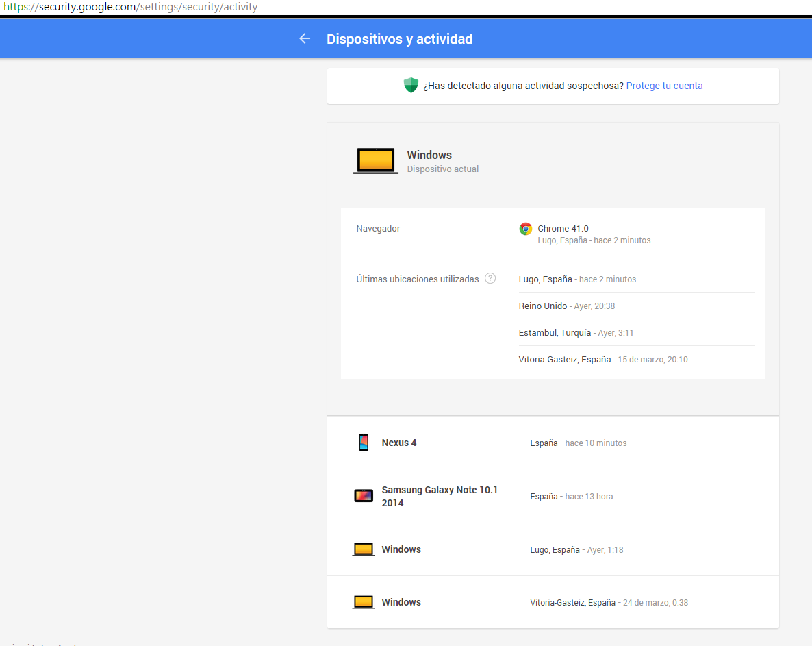This screenshot has height=646, width=812.
Task: Click the Chrome browser logo icon
Action: [526, 228]
